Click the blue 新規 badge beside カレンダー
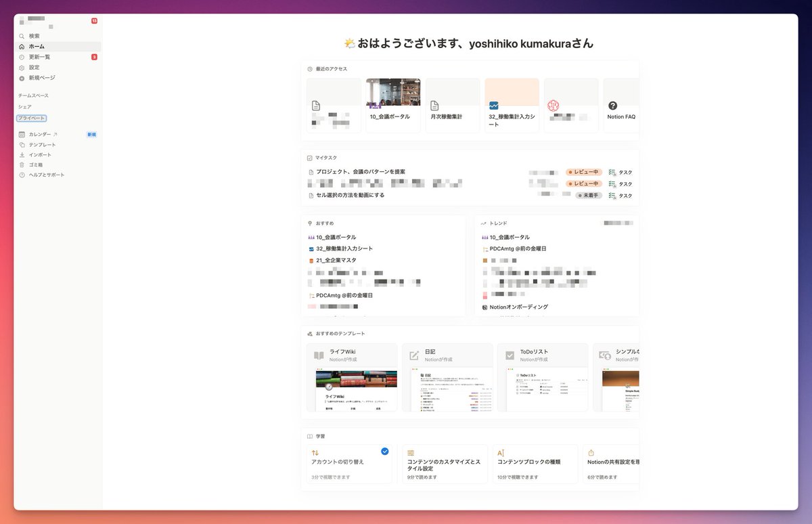The height and width of the screenshot is (524, 812). click(91, 135)
